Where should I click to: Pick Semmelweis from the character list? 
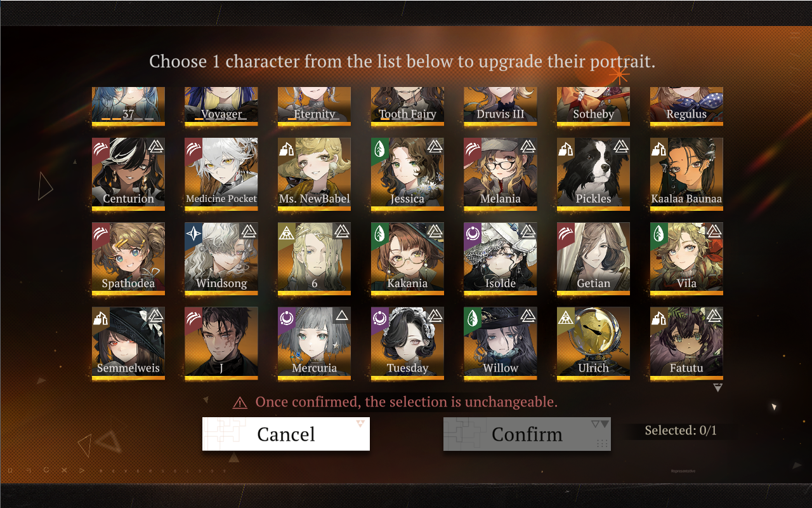click(x=128, y=343)
